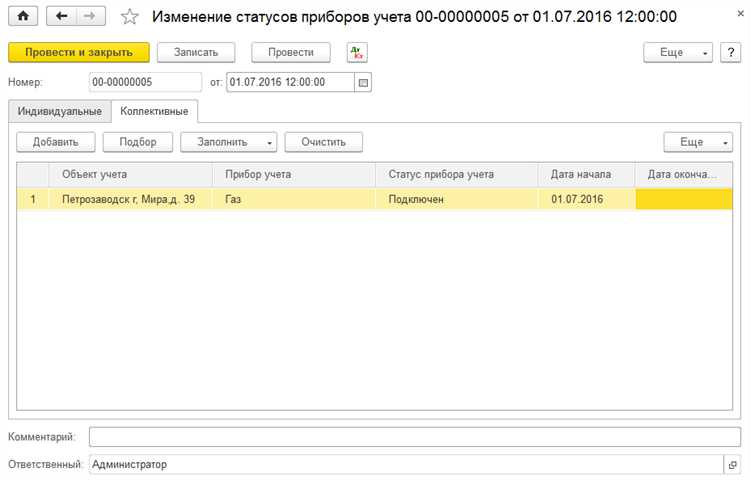Go to the home page icon
Image resolution: width=750 pixels, height=480 pixels.
tap(23, 16)
